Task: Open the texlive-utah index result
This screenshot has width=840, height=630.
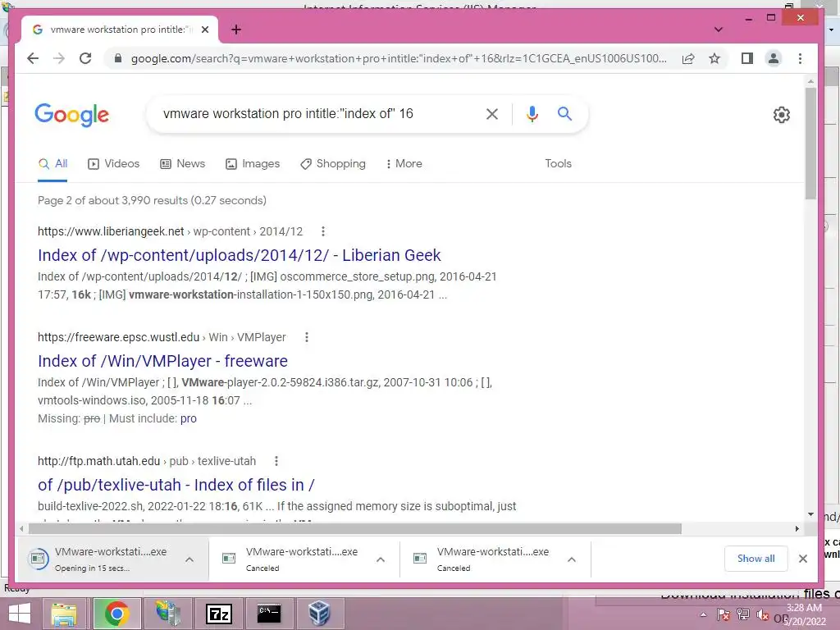Action: tap(176, 486)
